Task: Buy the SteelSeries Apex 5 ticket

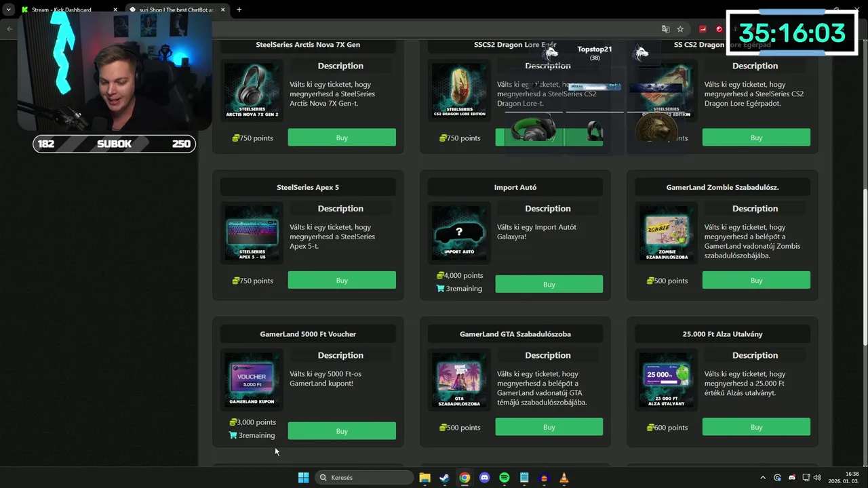Action: [342, 280]
